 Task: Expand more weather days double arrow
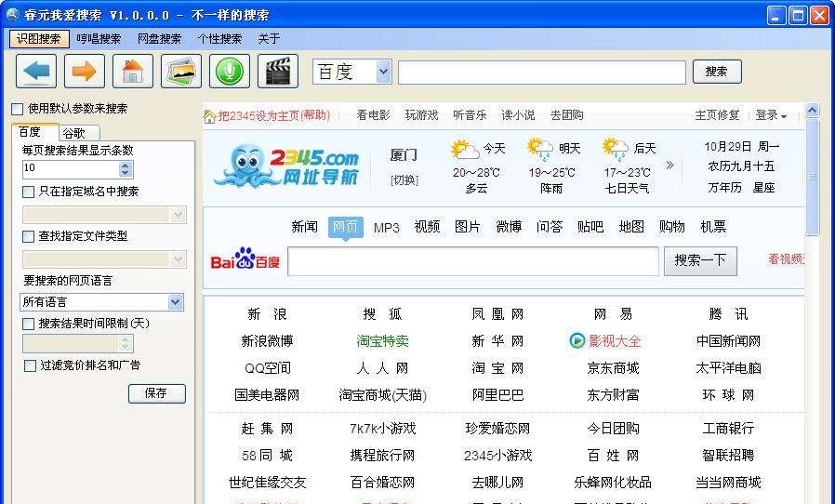669,166
